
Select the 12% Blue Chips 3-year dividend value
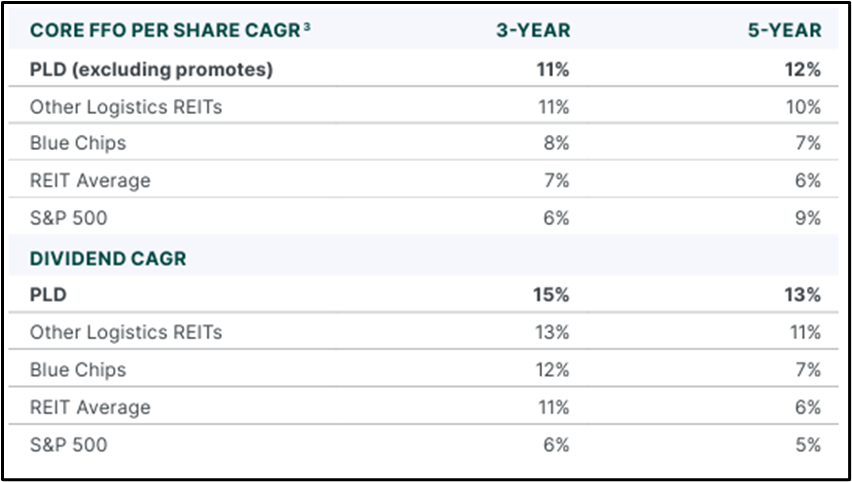pyautogui.click(x=550, y=369)
